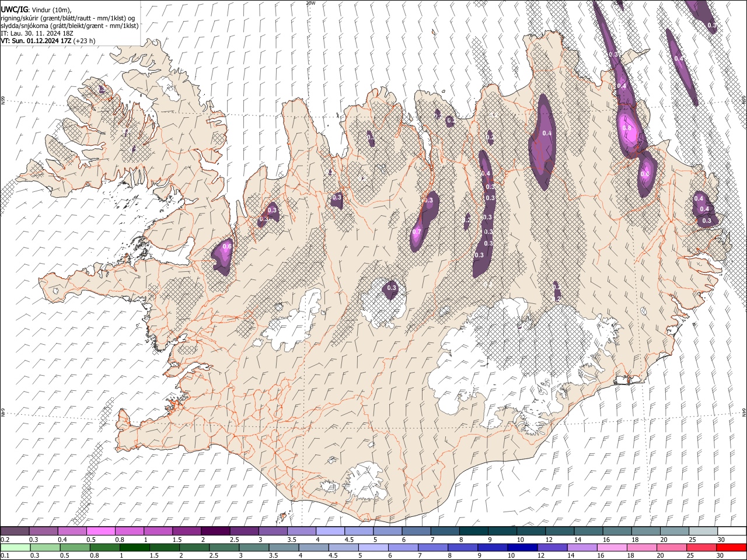
Task: Click the '20W' longitude label at top edge
Action: pyautogui.click(x=310, y=3)
